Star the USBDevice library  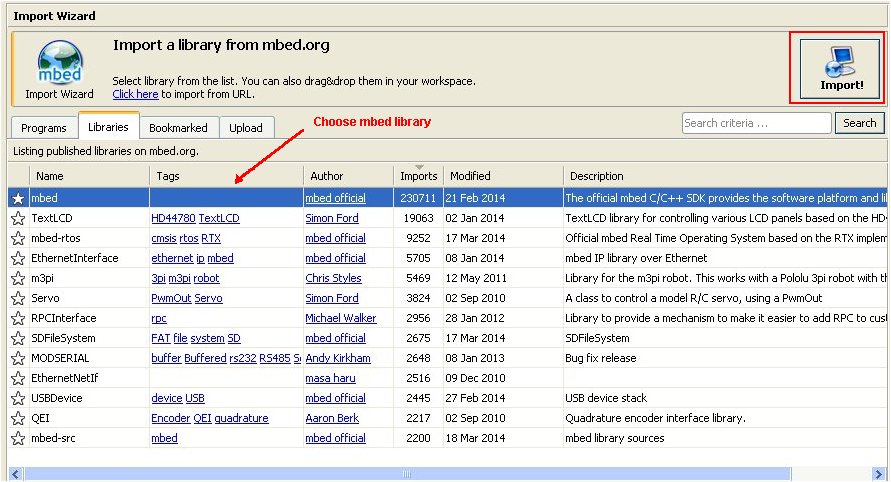pyautogui.click(x=18, y=398)
